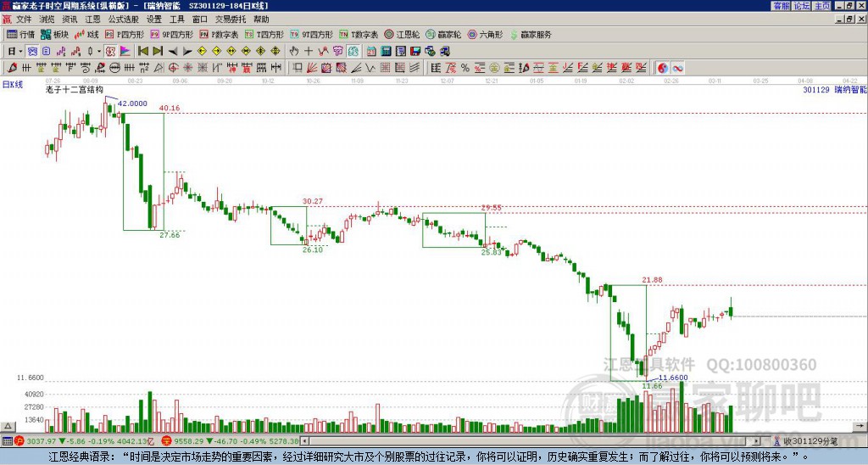Image resolution: width=868 pixels, height=465 pixels.
Task: Switch to K线 candlestick chart
Action: (86, 34)
